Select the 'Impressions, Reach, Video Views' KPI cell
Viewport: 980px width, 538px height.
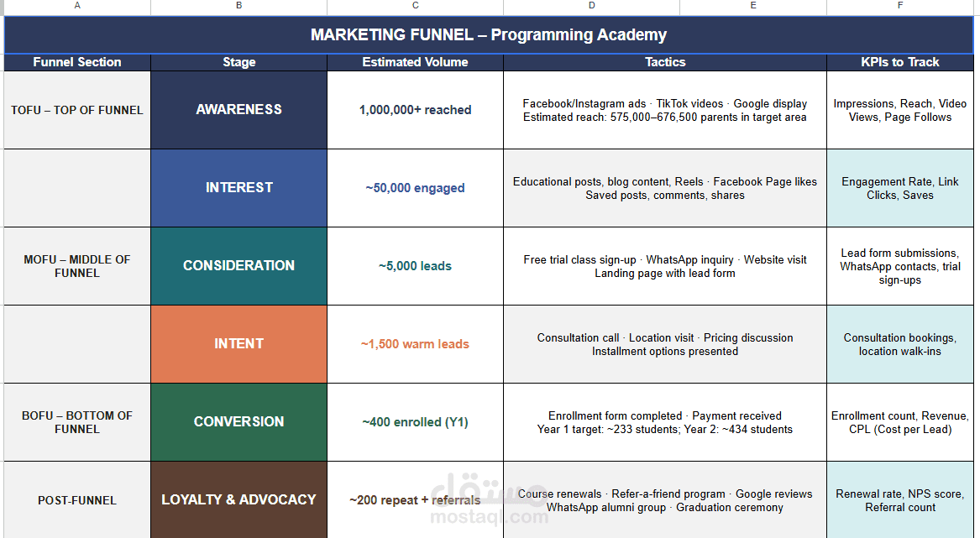(x=900, y=110)
